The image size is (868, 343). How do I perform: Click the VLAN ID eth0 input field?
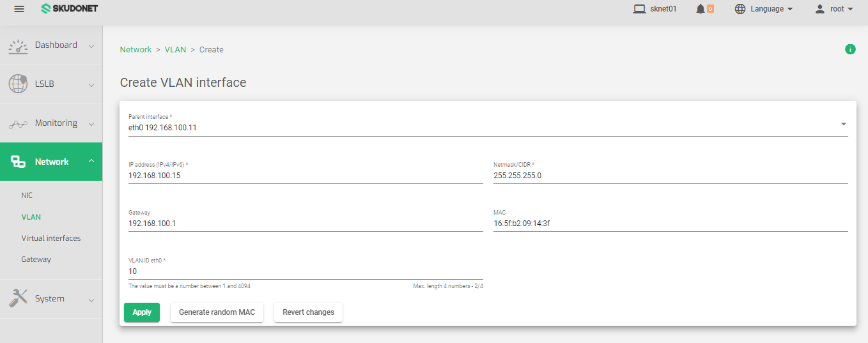[x=306, y=271]
